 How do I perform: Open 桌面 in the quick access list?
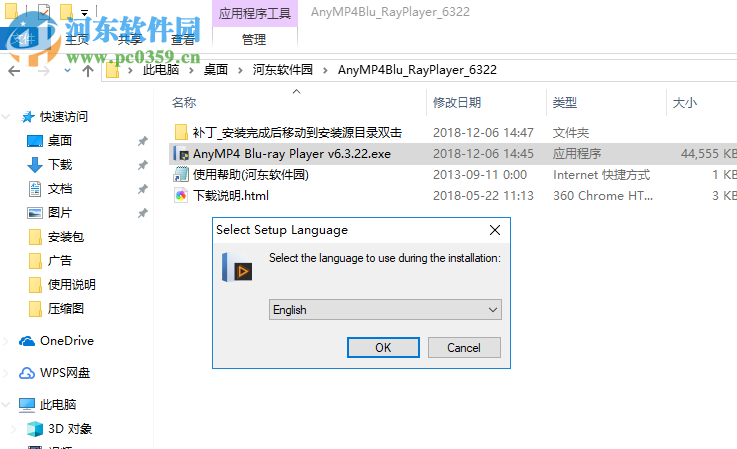(60, 141)
